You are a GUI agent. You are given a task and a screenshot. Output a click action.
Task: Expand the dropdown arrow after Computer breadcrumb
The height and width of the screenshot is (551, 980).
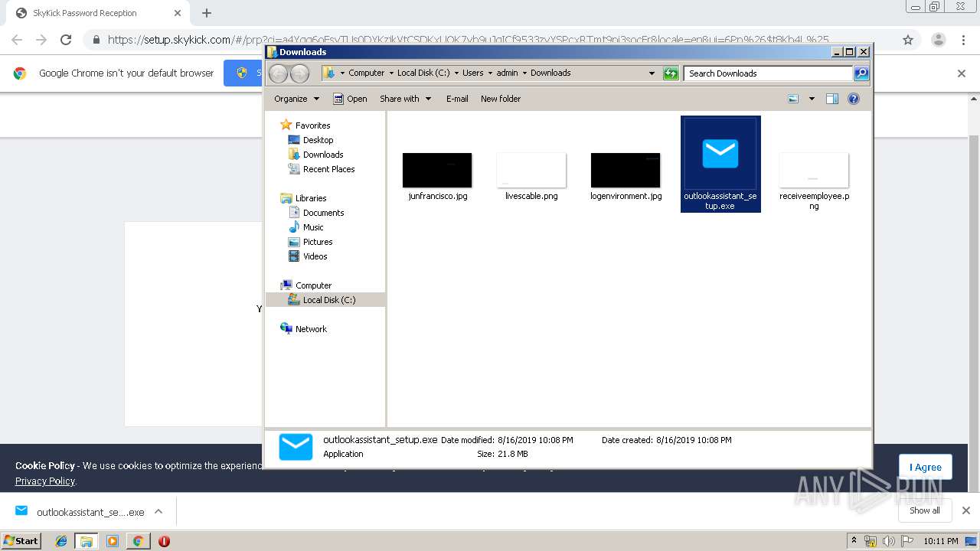pyautogui.click(x=390, y=73)
